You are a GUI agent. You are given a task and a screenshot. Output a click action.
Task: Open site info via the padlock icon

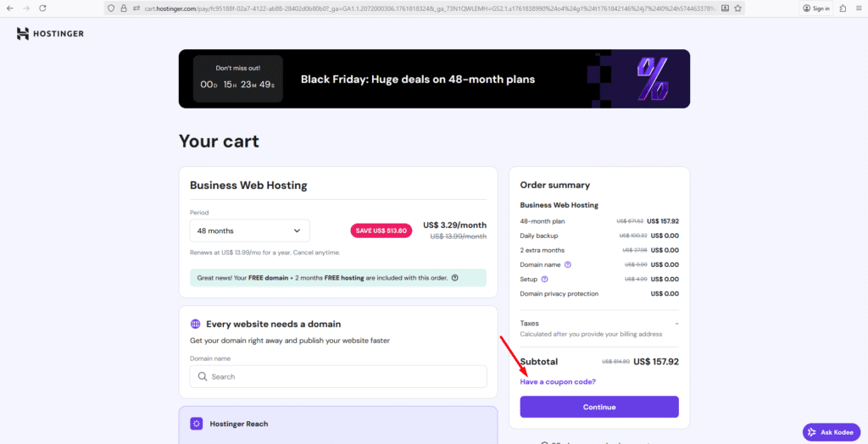pyautogui.click(x=124, y=8)
